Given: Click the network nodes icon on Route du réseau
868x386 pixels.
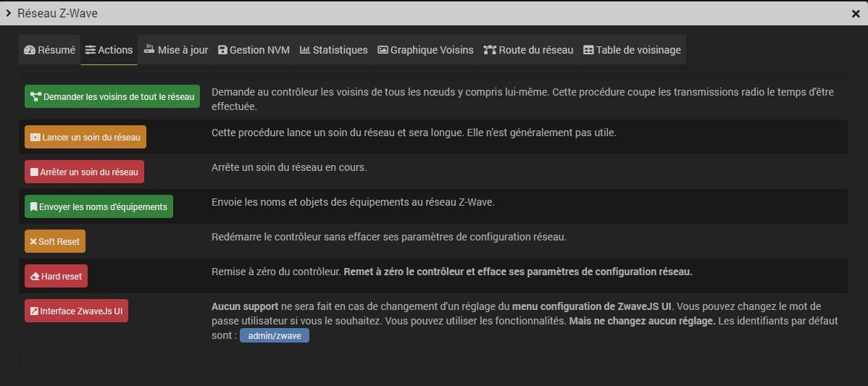Looking at the screenshot, I should [x=490, y=50].
